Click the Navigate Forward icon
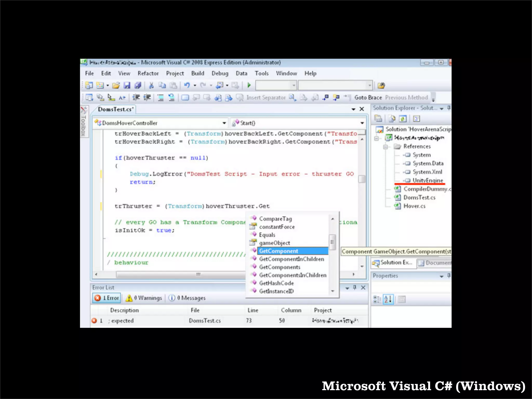 235,85
